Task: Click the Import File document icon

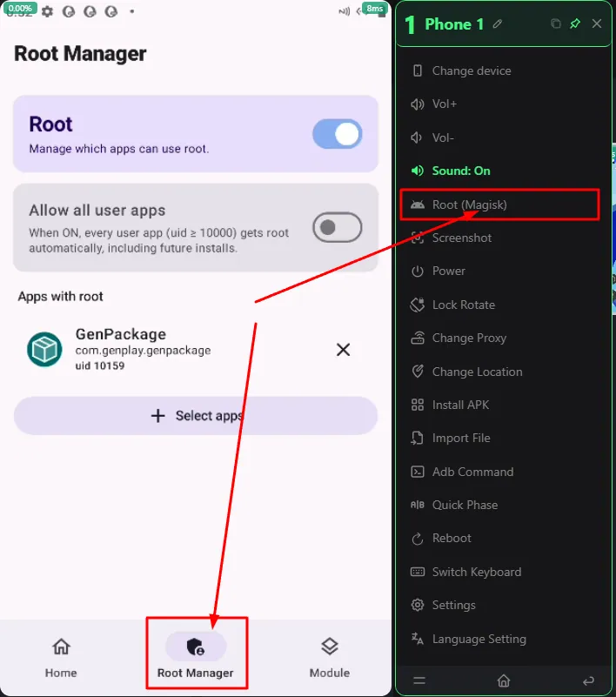Action: 418,439
